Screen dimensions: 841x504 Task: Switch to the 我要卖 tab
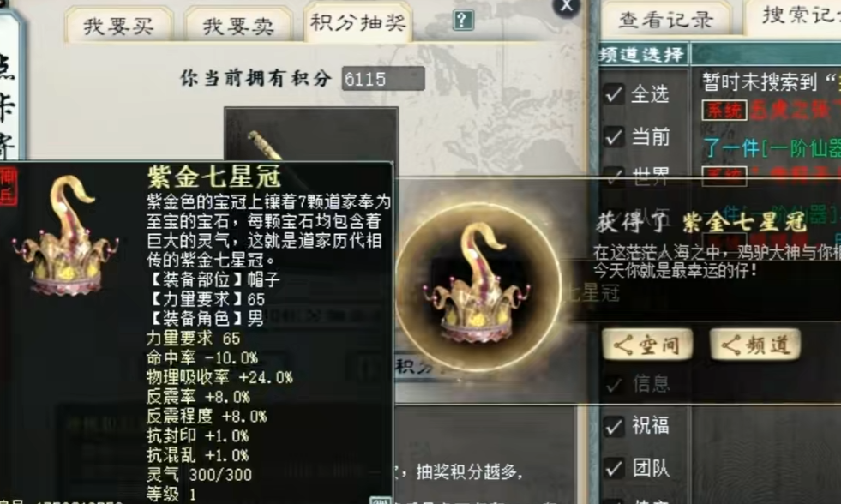238,26
